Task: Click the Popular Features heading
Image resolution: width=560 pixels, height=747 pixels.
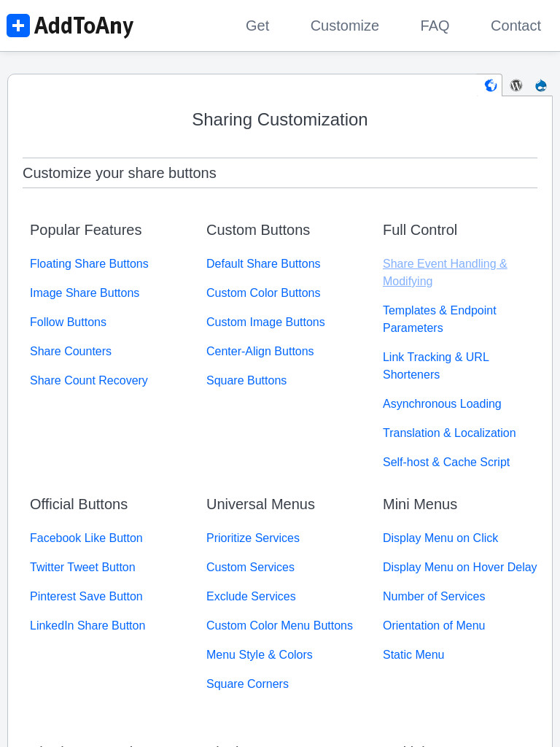Action: click(86, 230)
